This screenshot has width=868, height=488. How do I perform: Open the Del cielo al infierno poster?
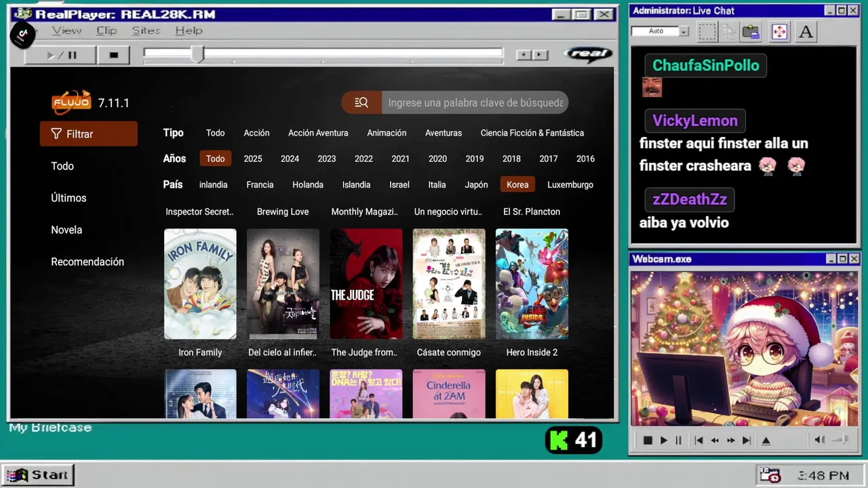[x=283, y=284]
